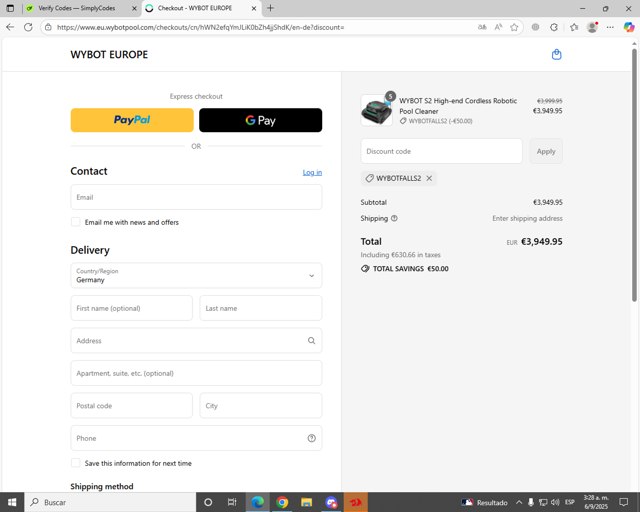Image resolution: width=640 pixels, height=512 pixels.
Task: Open Task View in taskbar
Action: pos(232,502)
